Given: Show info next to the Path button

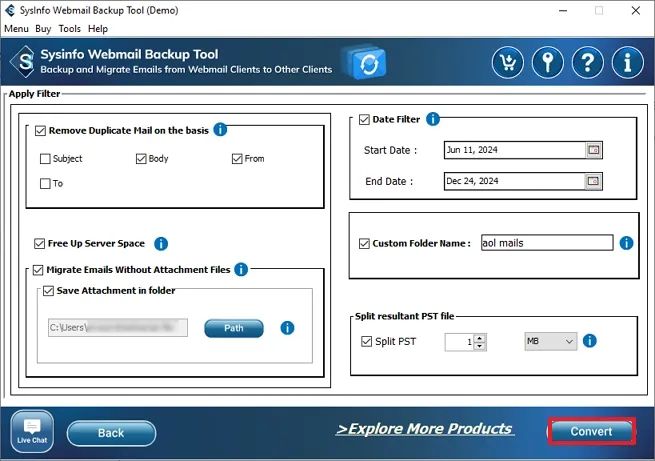Looking at the screenshot, I should click(287, 328).
